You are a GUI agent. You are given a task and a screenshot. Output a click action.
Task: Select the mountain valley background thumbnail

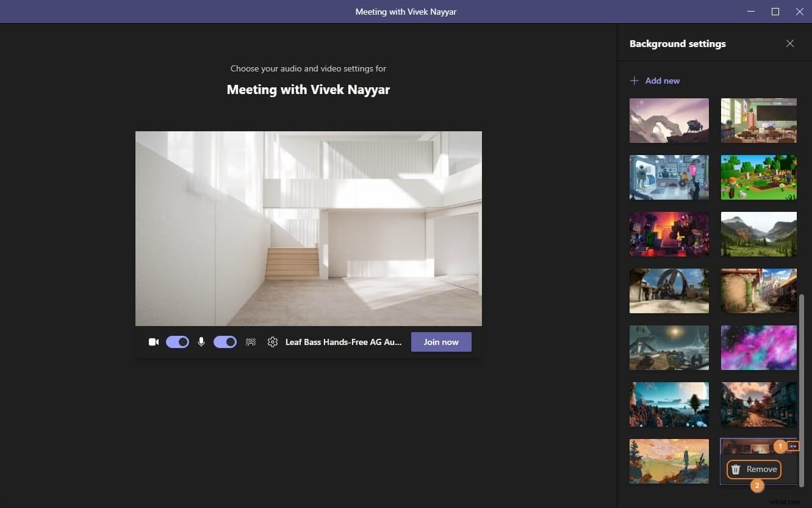[758, 234]
